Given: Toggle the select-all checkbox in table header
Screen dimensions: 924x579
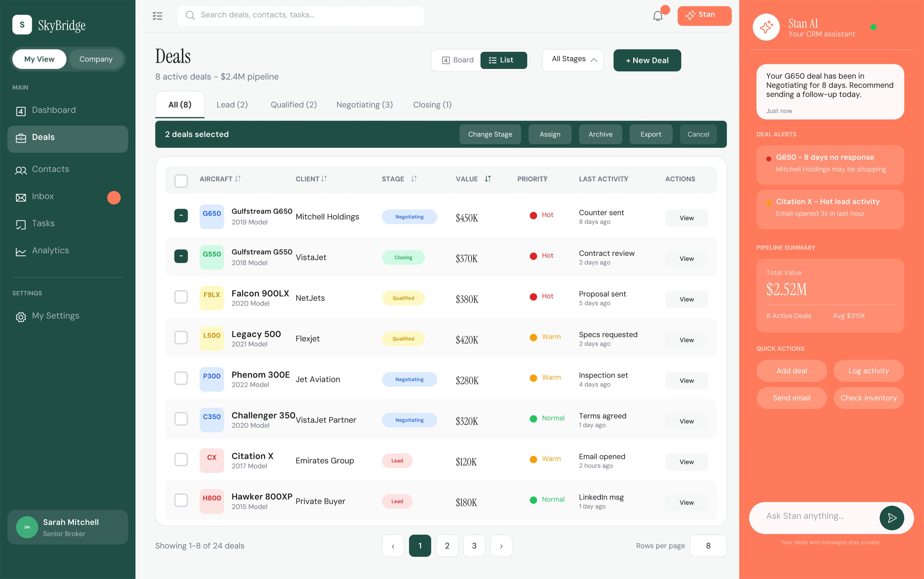Looking at the screenshot, I should 181,180.
